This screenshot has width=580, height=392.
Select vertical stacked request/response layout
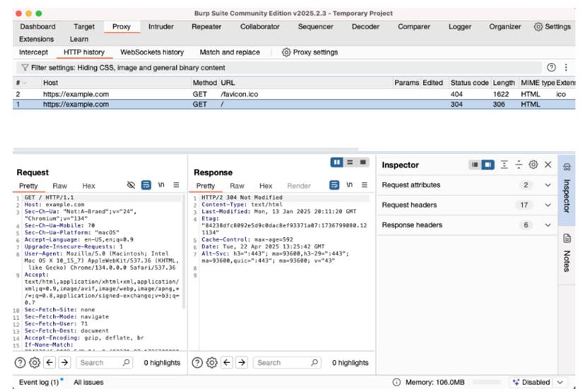click(x=350, y=162)
